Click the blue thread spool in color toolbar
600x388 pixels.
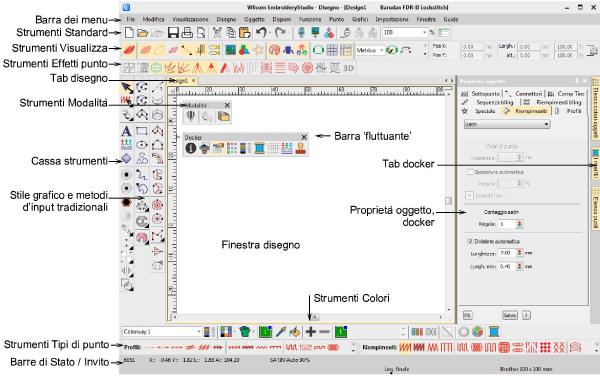coord(494,332)
